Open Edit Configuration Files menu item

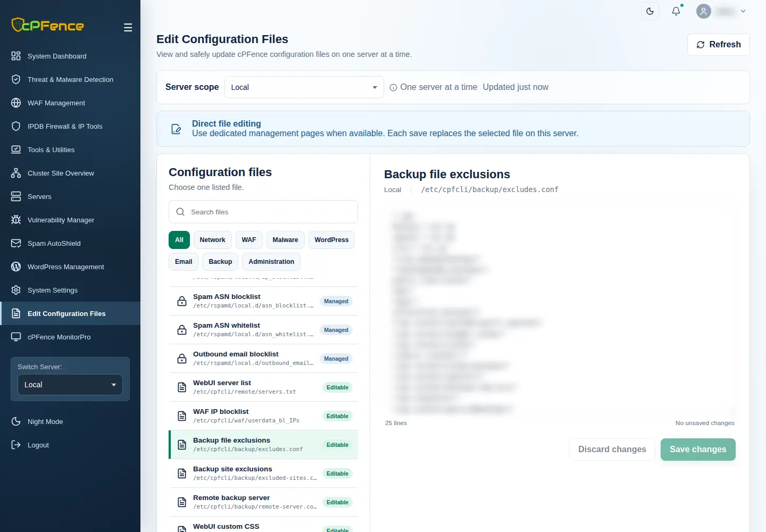[x=70, y=313]
